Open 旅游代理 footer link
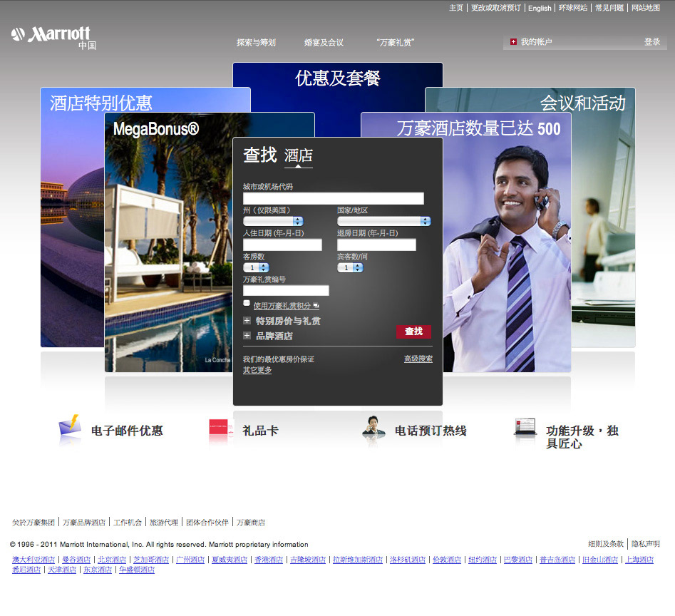Viewport: 675px width, 616px height. tap(164, 523)
